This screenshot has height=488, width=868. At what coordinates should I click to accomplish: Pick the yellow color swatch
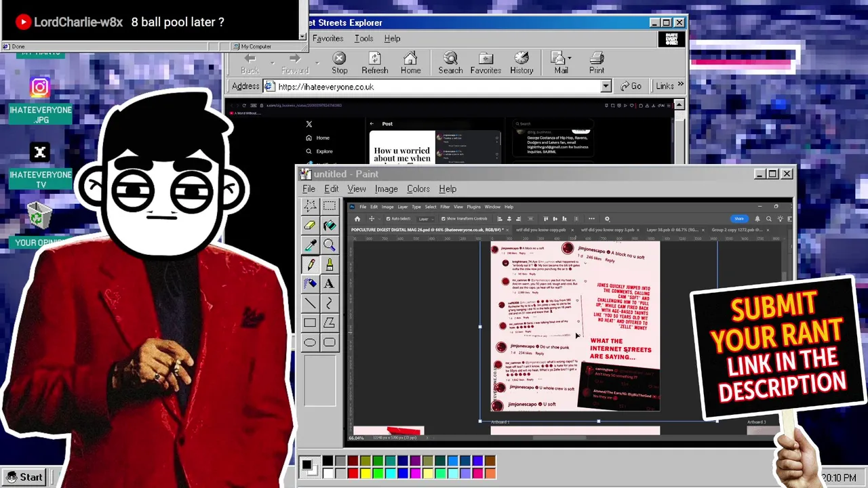point(366,473)
